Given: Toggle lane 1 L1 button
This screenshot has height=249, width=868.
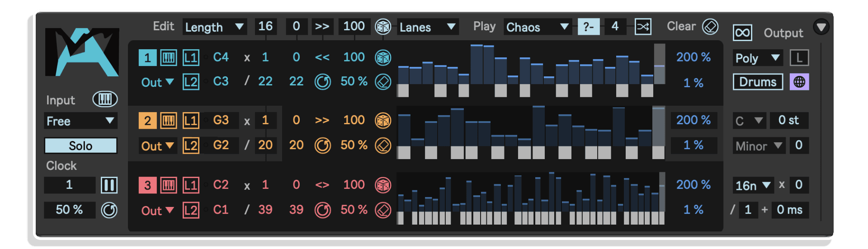Looking at the screenshot, I should coord(191,58).
